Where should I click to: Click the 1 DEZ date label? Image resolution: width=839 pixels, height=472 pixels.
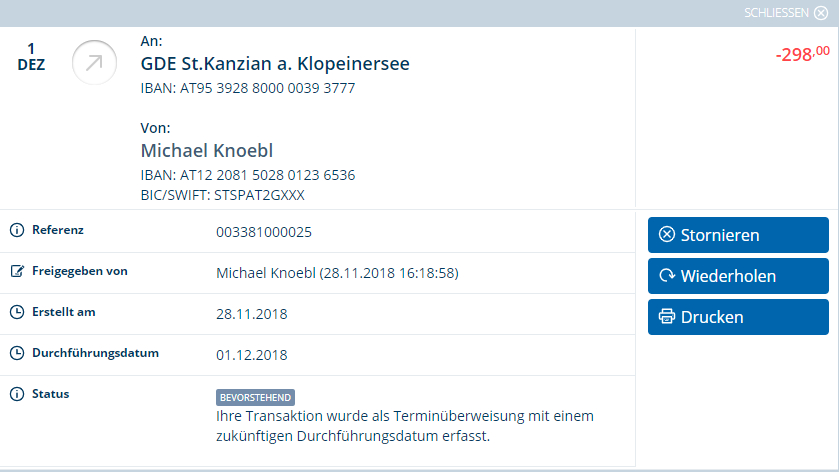click(31, 57)
